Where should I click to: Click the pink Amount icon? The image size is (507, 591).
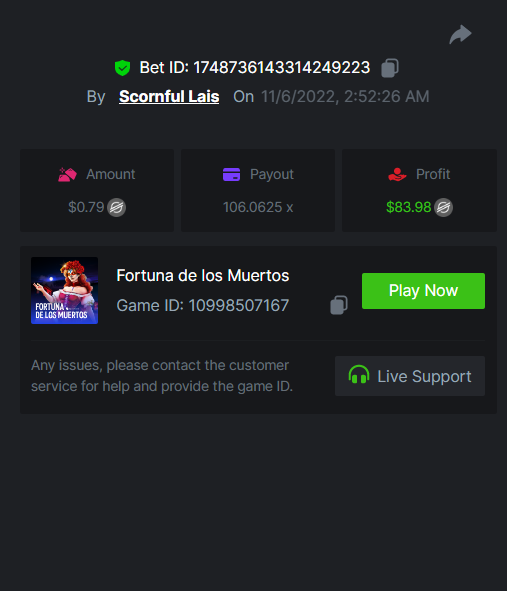point(67,175)
